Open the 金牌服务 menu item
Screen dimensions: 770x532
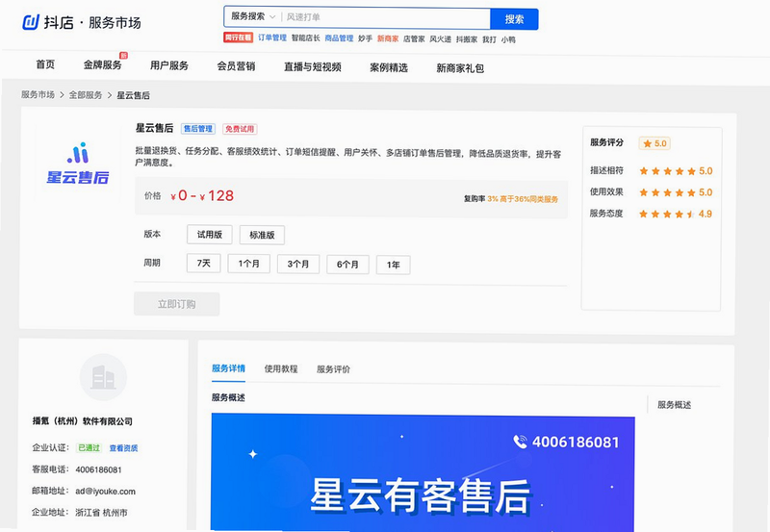pos(103,64)
